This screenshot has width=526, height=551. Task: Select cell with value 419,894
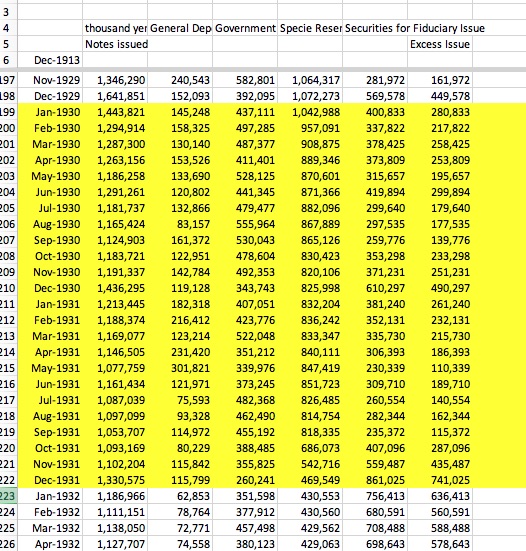tap(375, 192)
